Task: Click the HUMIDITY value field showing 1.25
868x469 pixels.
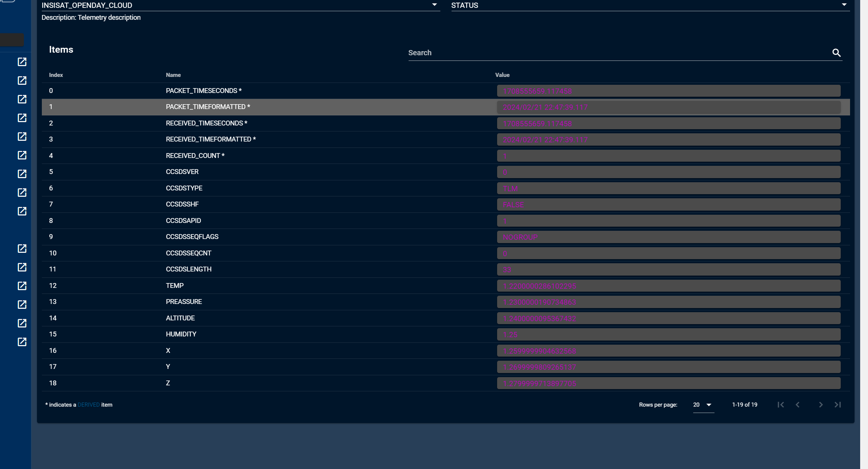Action: [668, 335]
